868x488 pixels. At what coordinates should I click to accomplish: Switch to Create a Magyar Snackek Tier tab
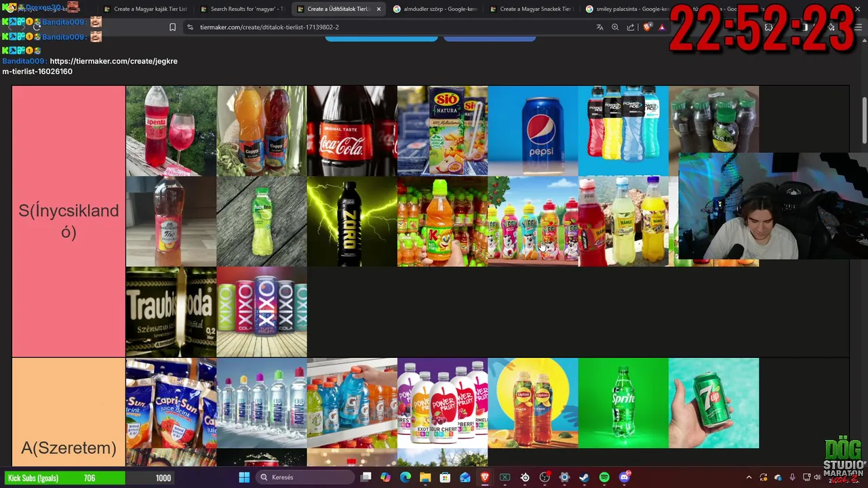531,9
